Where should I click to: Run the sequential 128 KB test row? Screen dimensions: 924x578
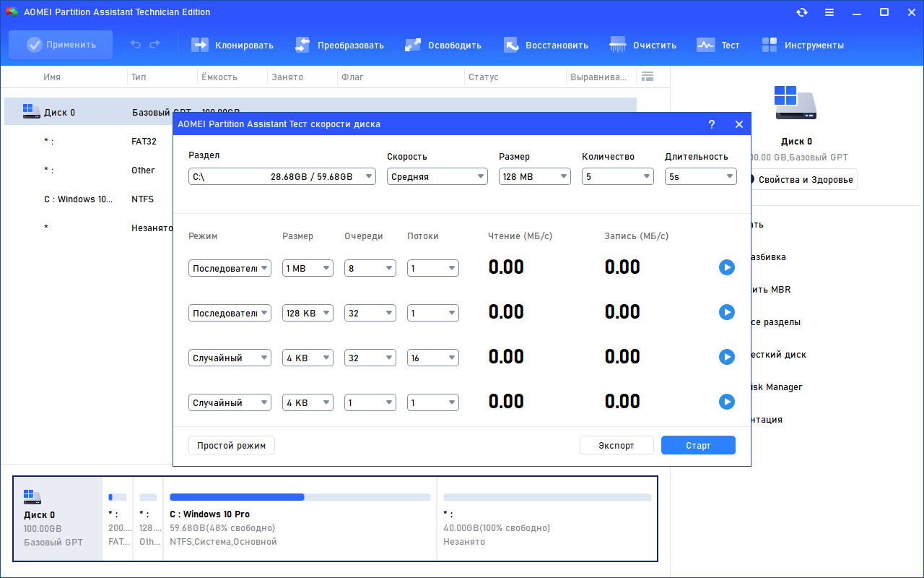726,312
